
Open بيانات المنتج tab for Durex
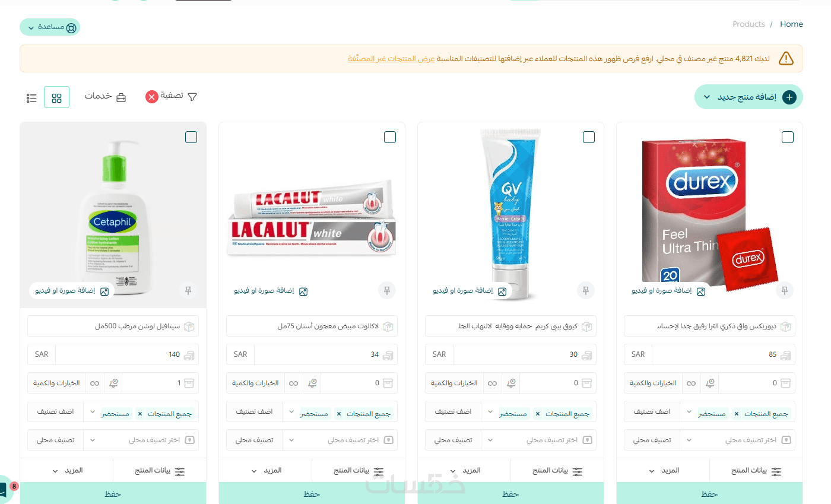pyautogui.click(x=756, y=470)
